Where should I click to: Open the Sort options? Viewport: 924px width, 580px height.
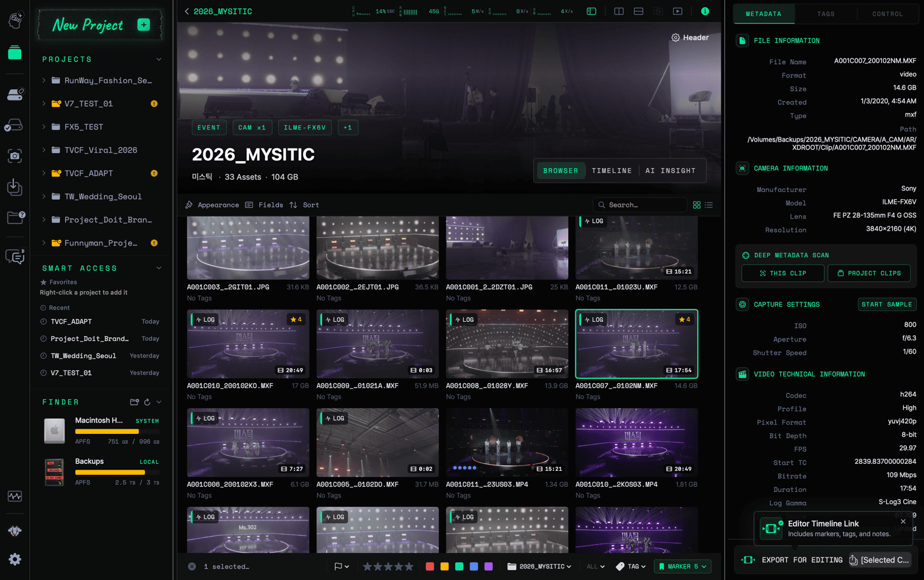304,205
